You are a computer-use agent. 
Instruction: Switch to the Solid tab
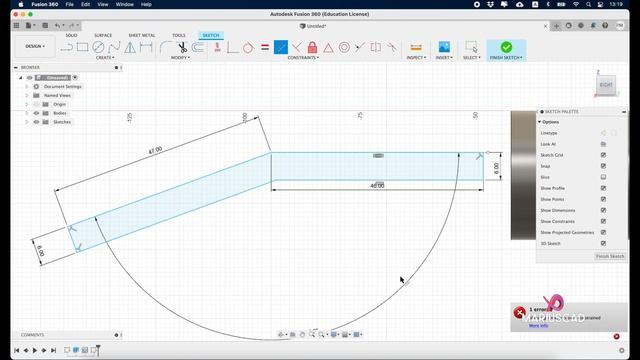[x=71, y=36]
